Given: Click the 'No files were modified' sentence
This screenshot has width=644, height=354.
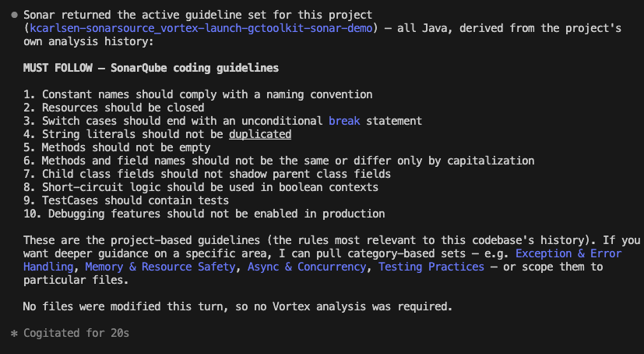Looking at the screenshot, I should click(x=238, y=306).
